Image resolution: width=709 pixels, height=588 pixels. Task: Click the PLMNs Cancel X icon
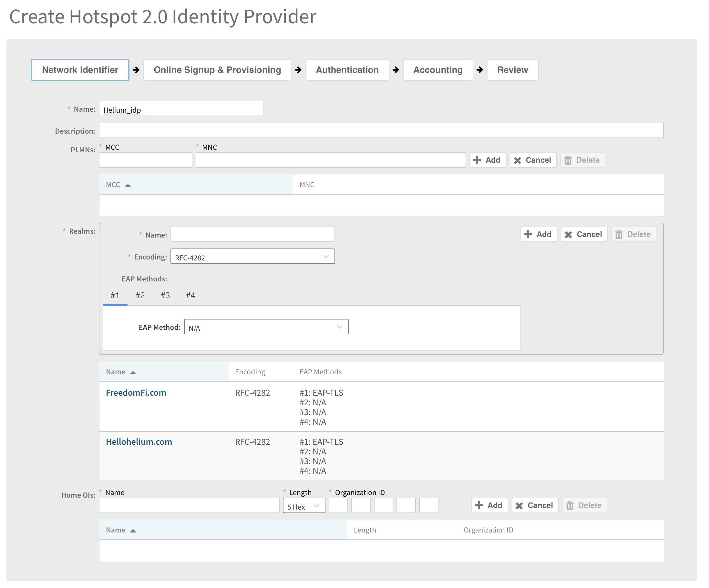click(x=517, y=160)
